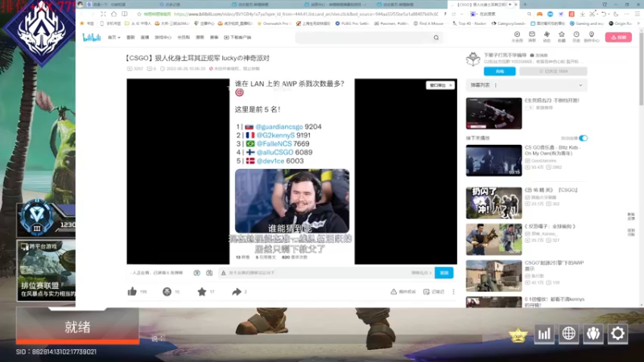
Task: Open the 首页 dropdown in bilibili nav
Action: 114,37
